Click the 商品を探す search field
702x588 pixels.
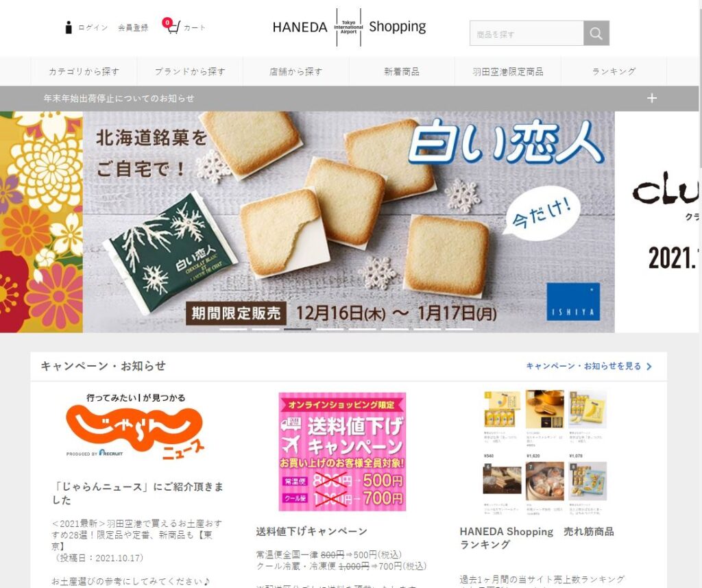click(526, 33)
